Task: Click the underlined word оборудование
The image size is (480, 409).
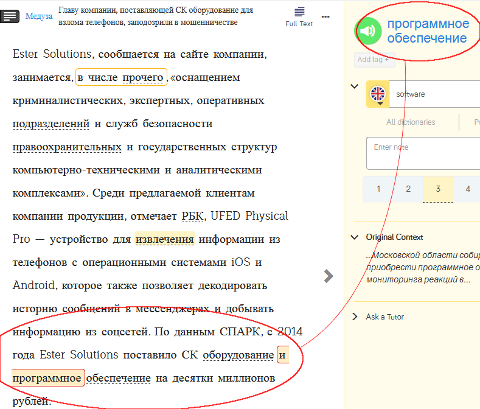Action: [x=238, y=355]
